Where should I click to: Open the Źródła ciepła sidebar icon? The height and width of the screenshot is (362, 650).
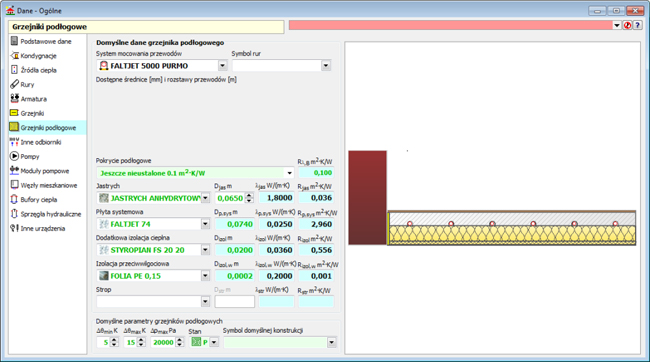click(x=15, y=70)
